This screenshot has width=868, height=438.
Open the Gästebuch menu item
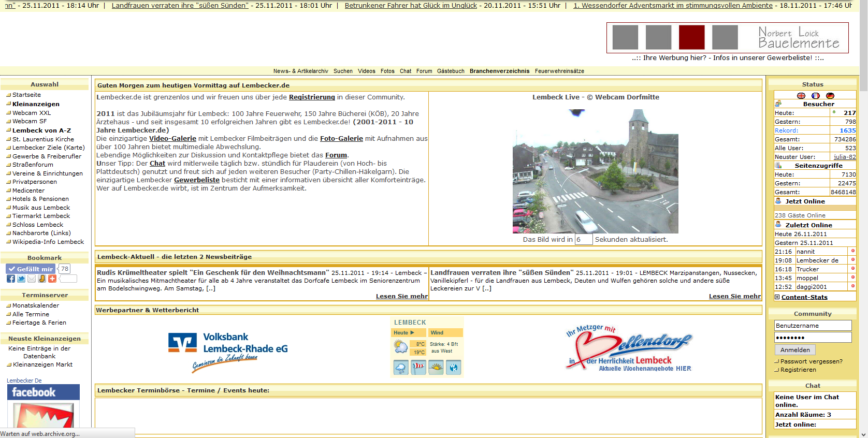tap(451, 71)
